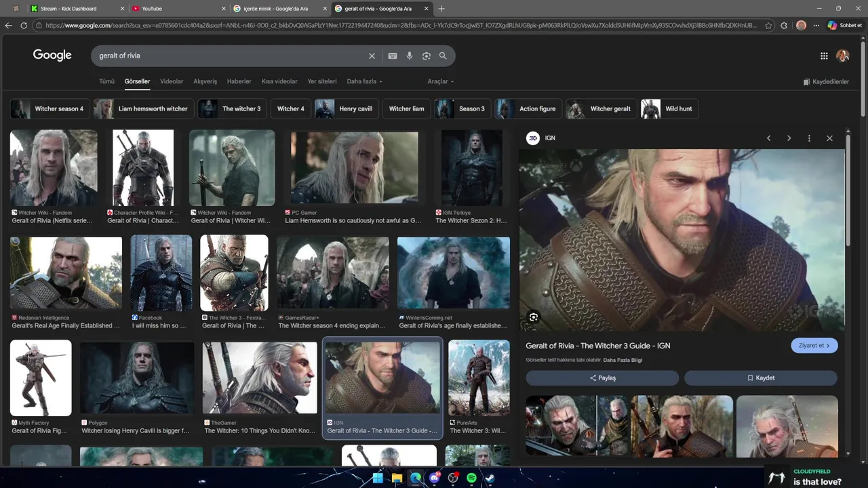Open Spotify from the taskbar
The image size is (868, 488).
(x=471, y=479)
